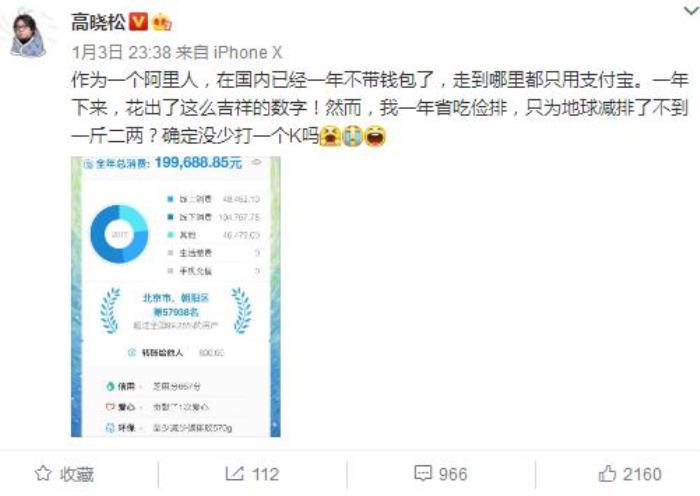
Task: Click the 2017 donut chart
Action: [119, 234]
